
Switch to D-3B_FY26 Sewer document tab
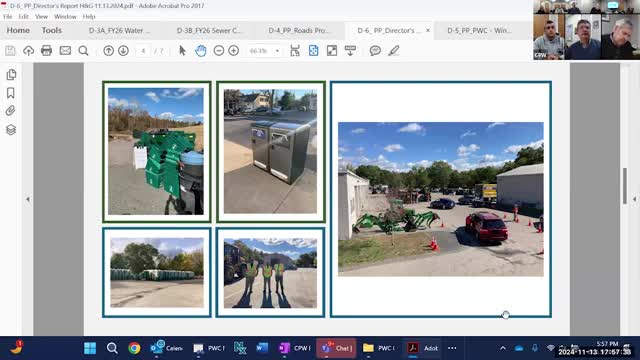point(209,31)
